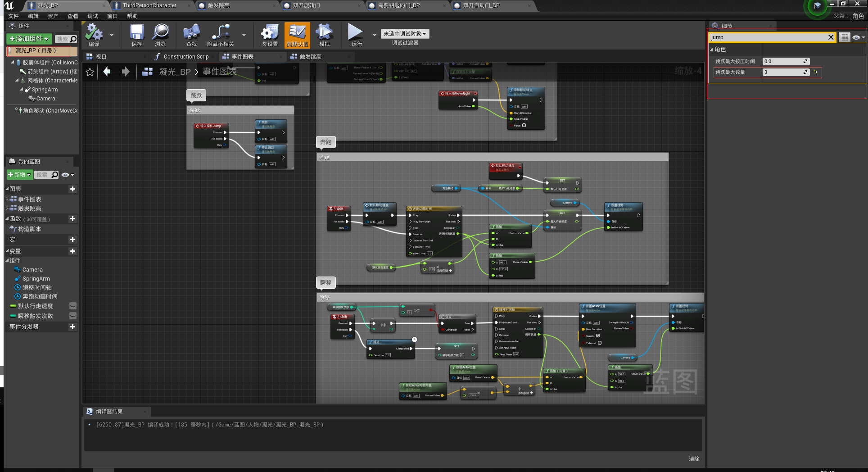Screen dimensions: 868x472
Task: Click the search magnifier in the 组件 panel
Action: (73, 39)
